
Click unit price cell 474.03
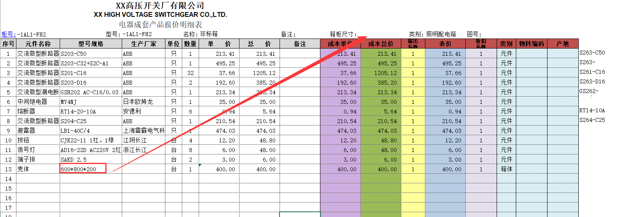[219, 131]
